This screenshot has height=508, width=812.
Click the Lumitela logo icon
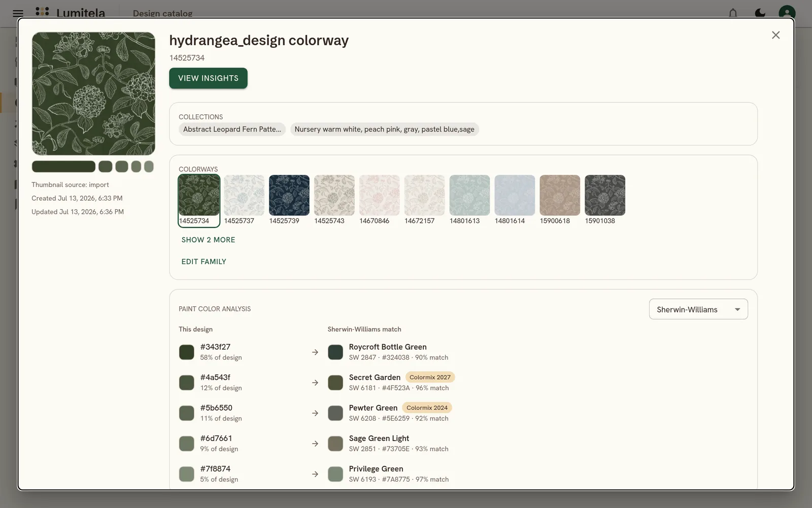[x=43, y=12]
